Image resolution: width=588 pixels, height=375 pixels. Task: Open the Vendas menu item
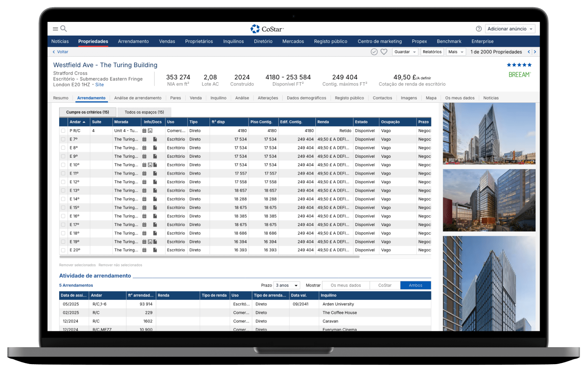click(x=167, y=42)
